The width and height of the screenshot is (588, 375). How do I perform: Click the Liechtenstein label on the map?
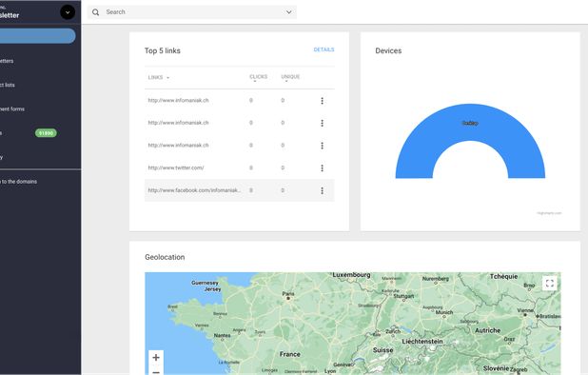[422, 342]
